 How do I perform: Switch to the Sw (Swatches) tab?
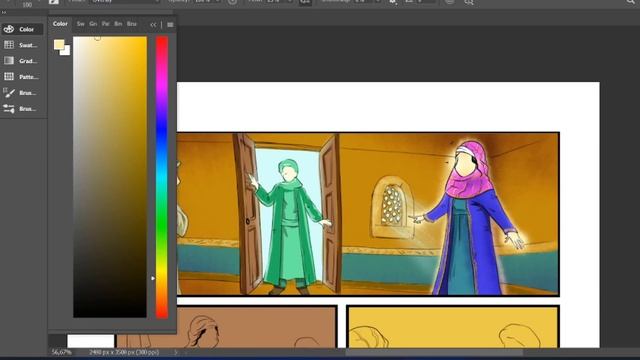(x=80, y=24)
